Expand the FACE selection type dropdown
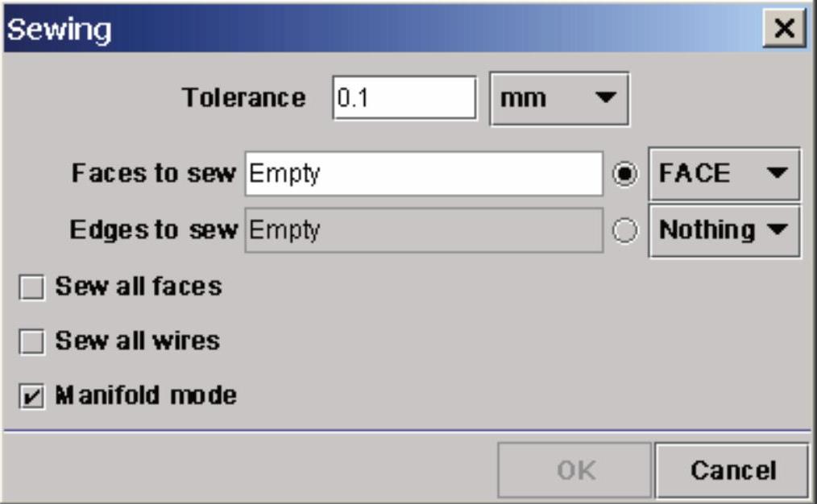This screenshot has height=504, width=817. coord(724,174)
